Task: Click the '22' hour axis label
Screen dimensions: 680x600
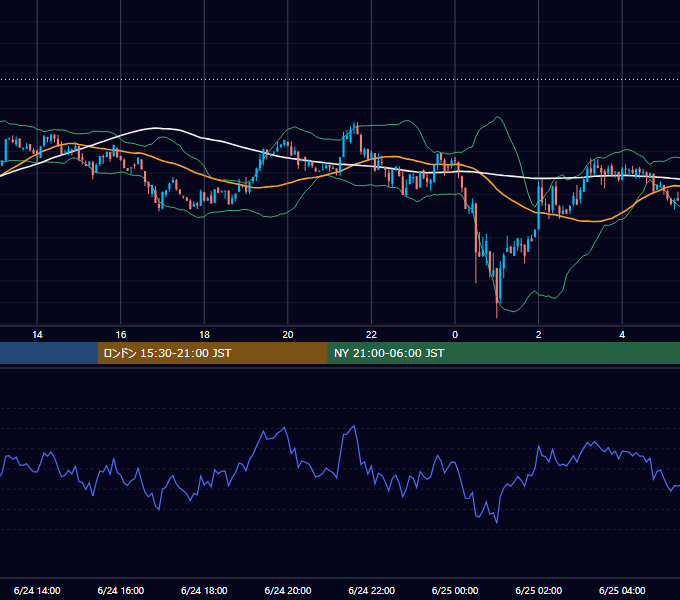Action: [x=371, y=335]
